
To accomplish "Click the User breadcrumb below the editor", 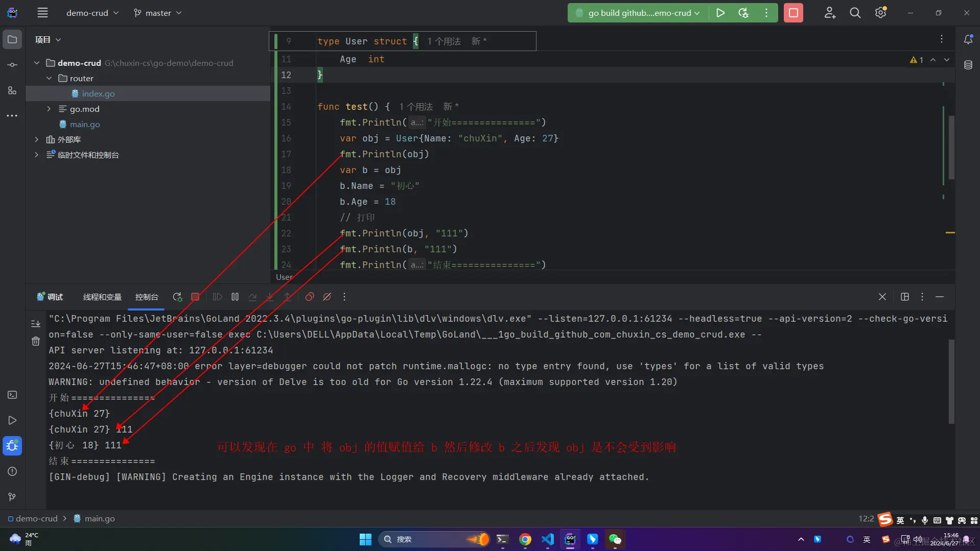I will [285, 277].
